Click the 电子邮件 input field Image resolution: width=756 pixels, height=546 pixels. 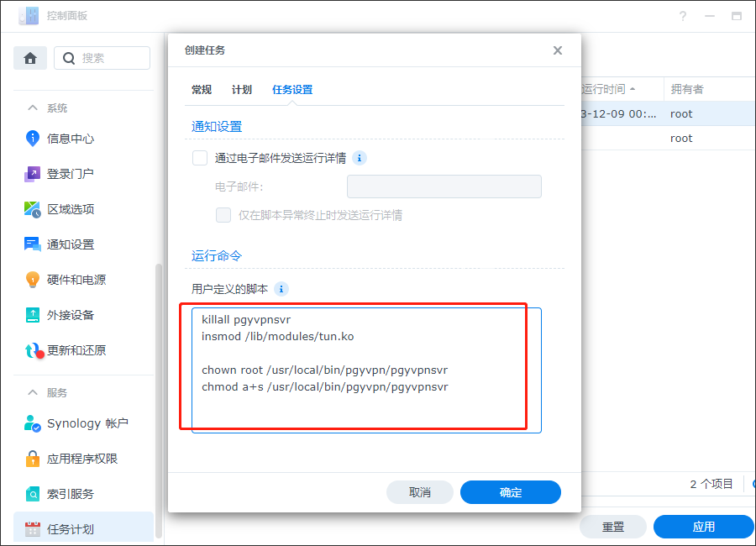[x=444, y=186]
